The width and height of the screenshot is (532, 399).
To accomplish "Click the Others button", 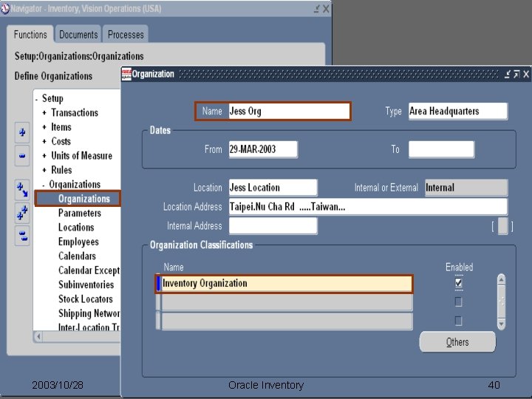I will (457, 342).
